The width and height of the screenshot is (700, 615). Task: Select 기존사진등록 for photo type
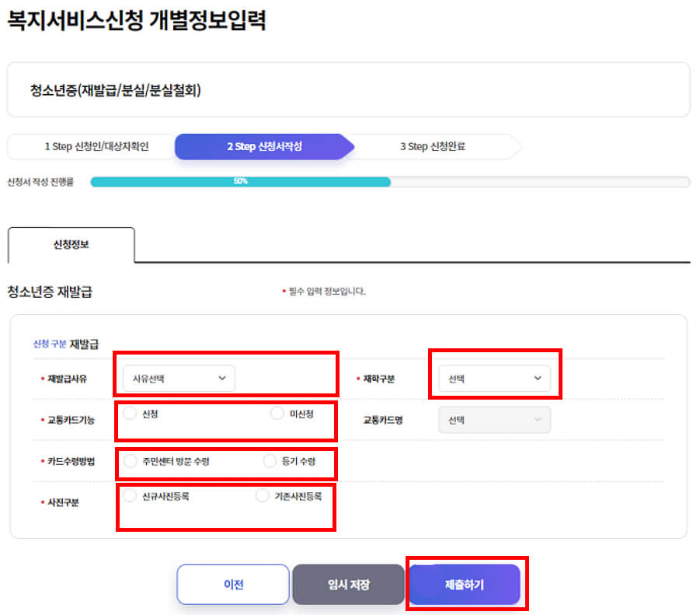262,494
